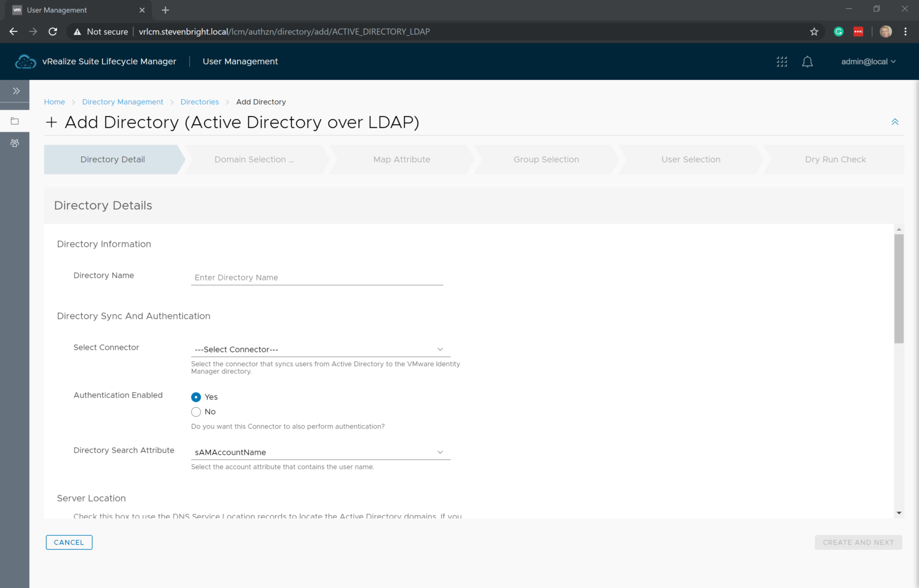Screen dimensions: 919x588
Task: Open Directory Management breadcrumb link
Action: tap(122, 102)
